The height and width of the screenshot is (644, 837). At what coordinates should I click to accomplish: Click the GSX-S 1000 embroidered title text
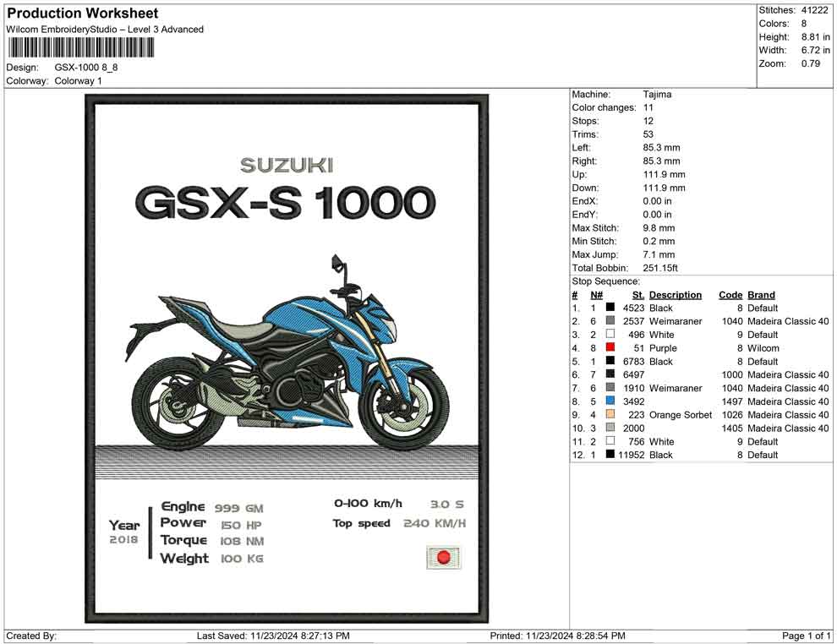pos(285,203)
